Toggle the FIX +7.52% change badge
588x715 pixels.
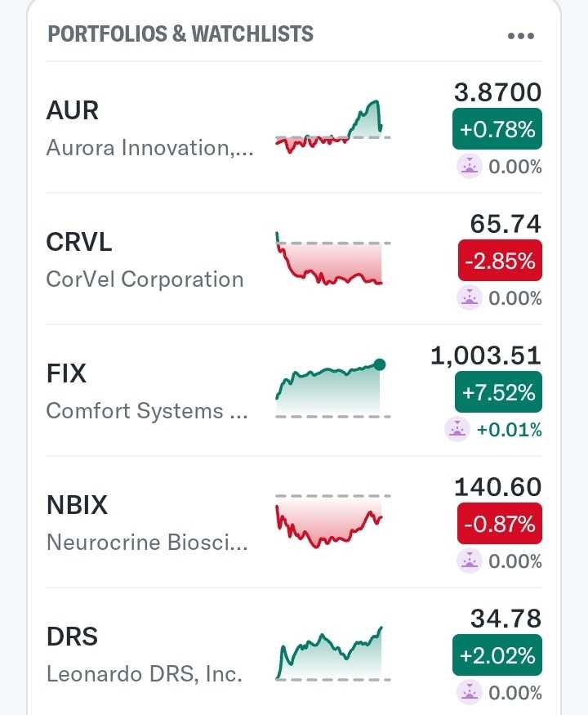point(498,392)
